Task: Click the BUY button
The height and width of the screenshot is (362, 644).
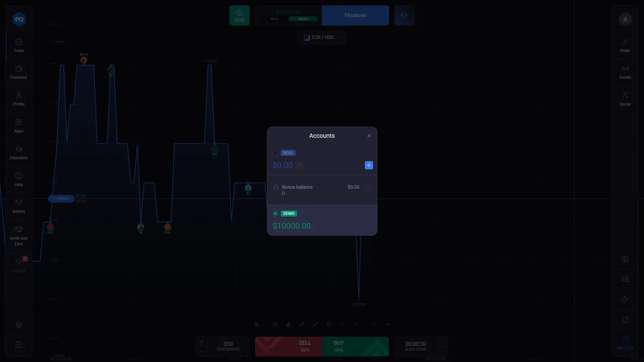Action: (x=355, y=346)
